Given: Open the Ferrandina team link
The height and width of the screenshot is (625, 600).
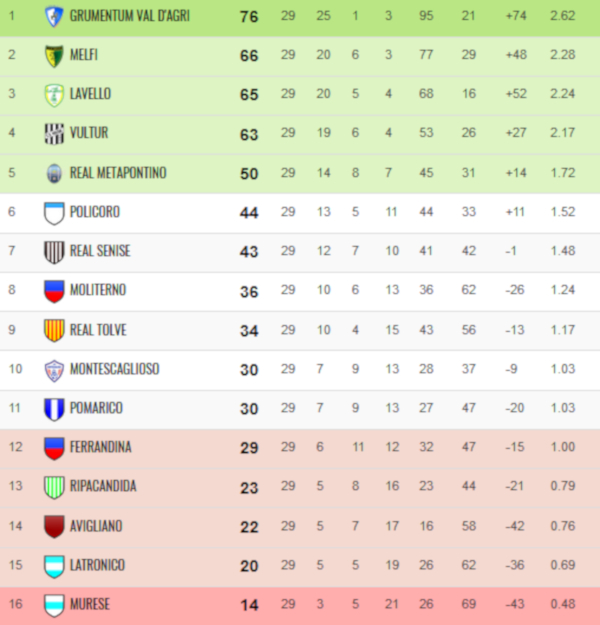Looking at the screenshot, I should tap(100, 447).
